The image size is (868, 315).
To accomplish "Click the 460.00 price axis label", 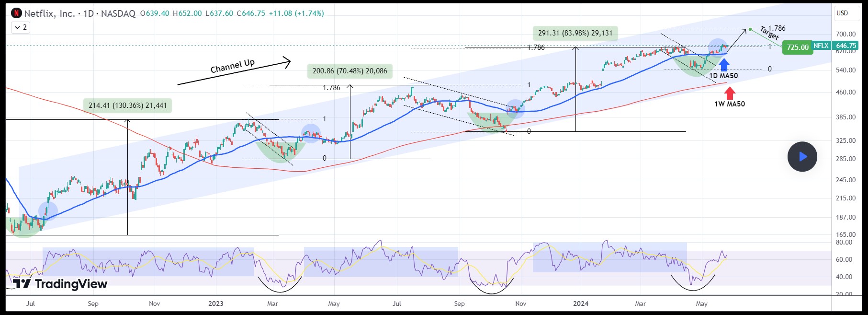I will (845, 92).
